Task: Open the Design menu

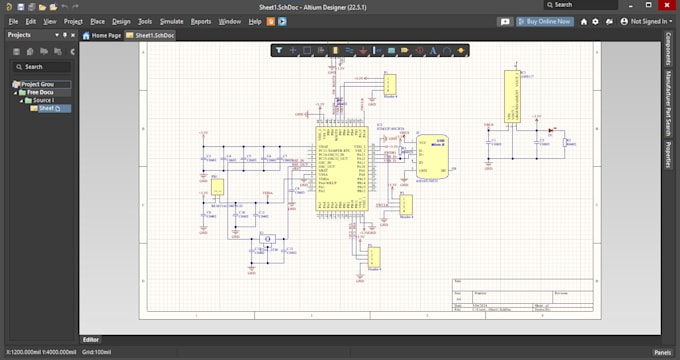Action: coord(121,21)
